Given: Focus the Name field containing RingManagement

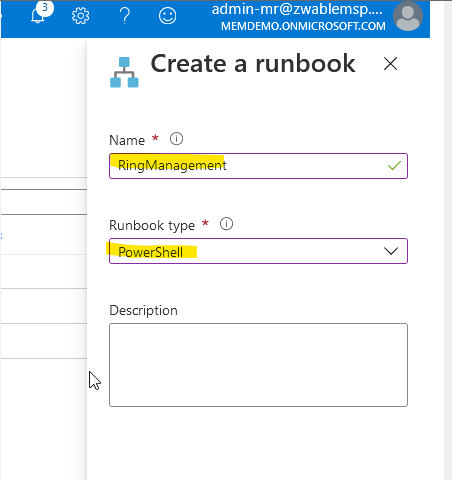Looking at the screenshot, I should click(258, 166).
